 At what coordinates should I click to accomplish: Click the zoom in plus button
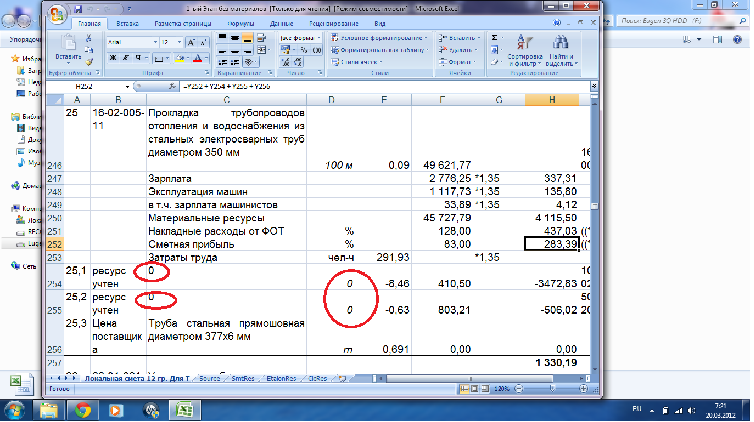(x=583, y=389)
